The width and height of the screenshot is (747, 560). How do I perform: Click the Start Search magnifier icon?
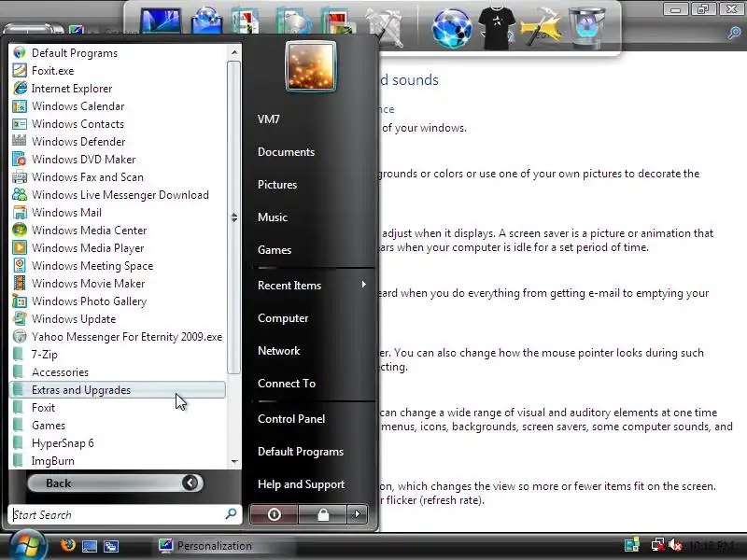click(x=231, y=514)
